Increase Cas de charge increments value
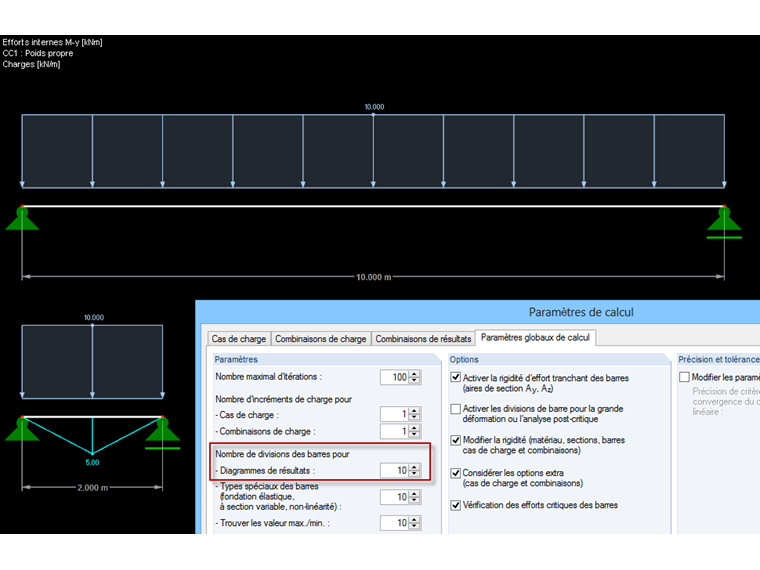The image size is (760, 570). (x=414, y=411)
